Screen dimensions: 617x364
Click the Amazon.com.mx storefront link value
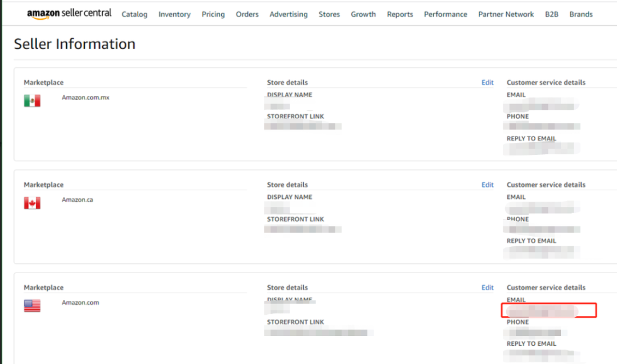[303, 126]
